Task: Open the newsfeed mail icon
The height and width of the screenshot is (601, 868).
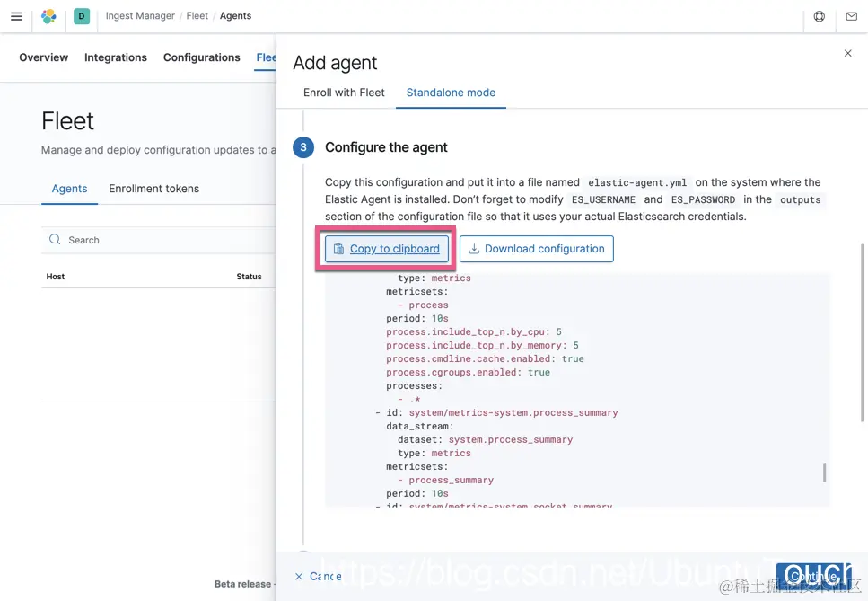Action: pyautogui.click(x=851, y=16)
